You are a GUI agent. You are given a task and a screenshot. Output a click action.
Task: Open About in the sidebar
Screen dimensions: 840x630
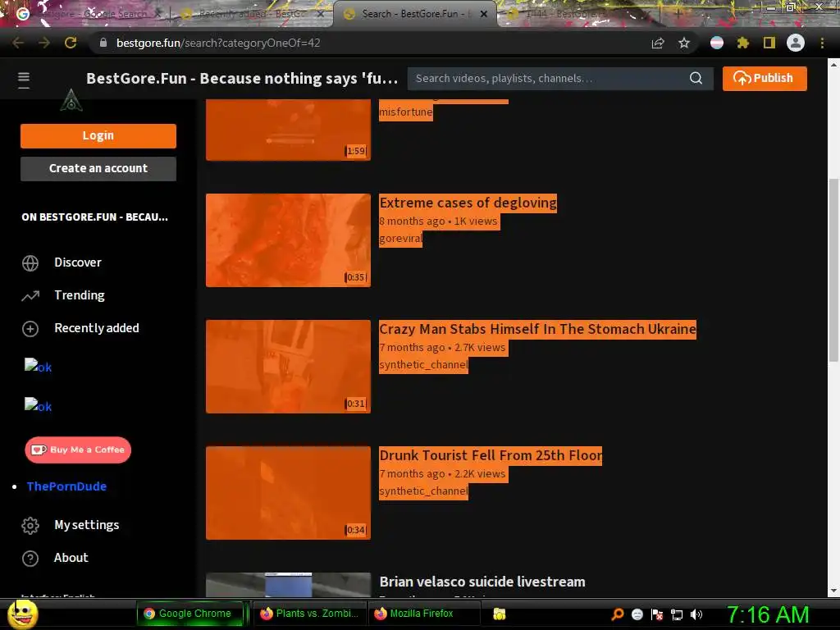tap(71, 558)
